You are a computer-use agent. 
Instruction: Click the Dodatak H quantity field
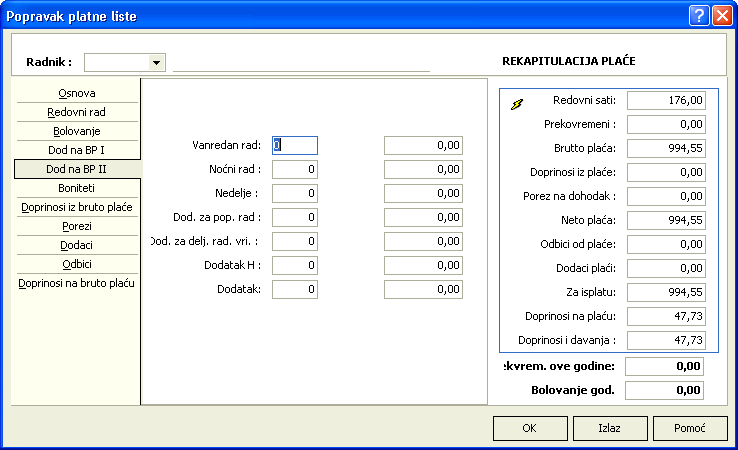click(295, 265)
